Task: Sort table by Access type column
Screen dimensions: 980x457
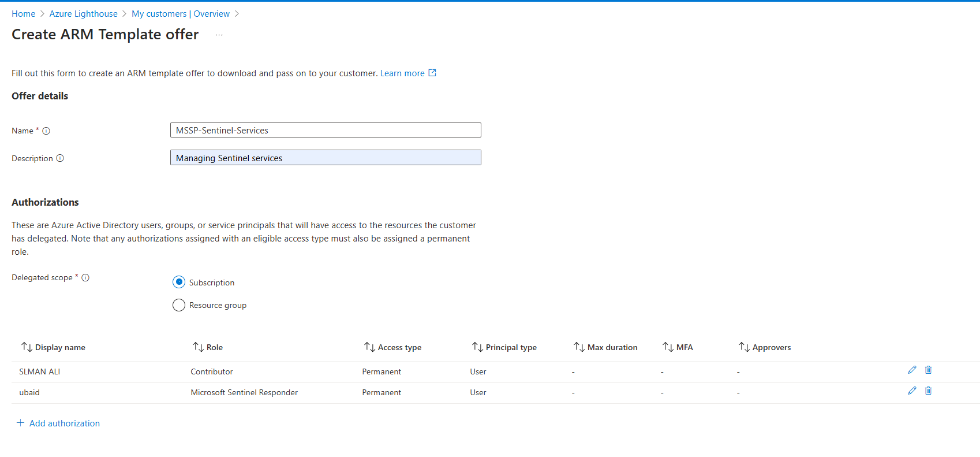Action: click(x=392, y=347)
